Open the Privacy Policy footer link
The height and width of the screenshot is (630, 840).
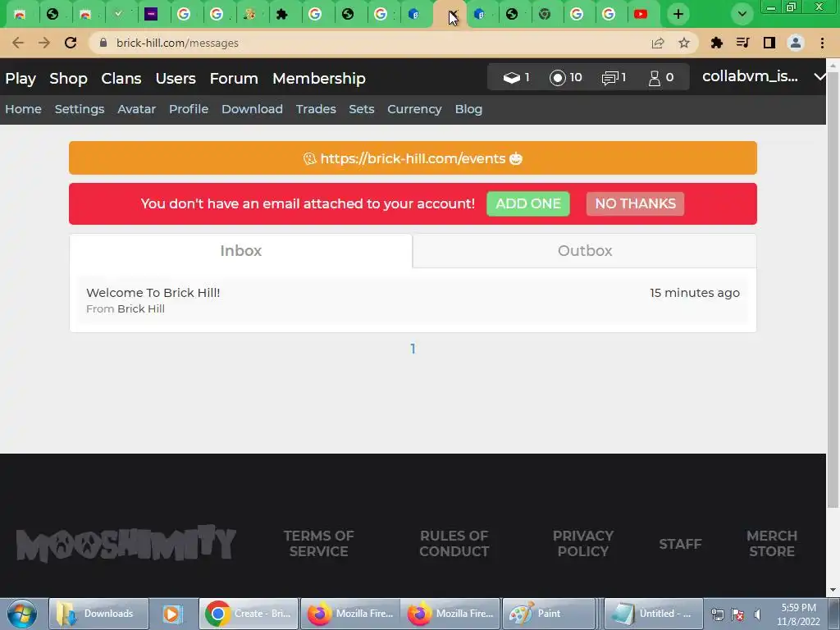[583, 544]
